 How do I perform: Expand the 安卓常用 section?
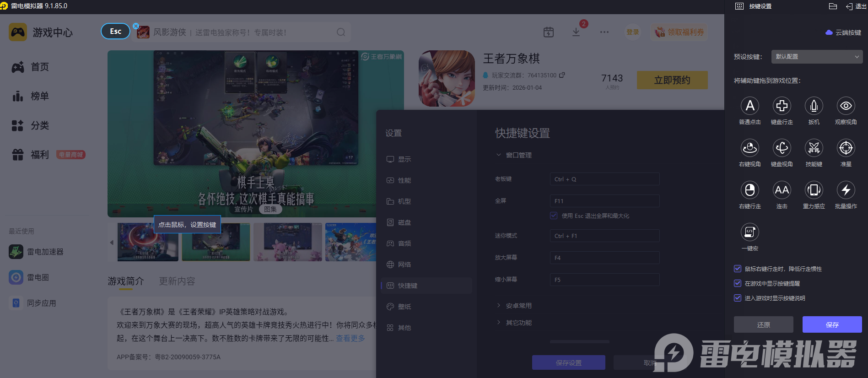[x=499, y=305]
